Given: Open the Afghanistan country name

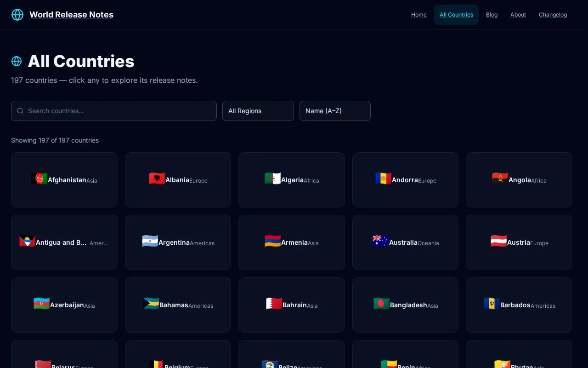Looking at the screenshot, I should (67, 180).
